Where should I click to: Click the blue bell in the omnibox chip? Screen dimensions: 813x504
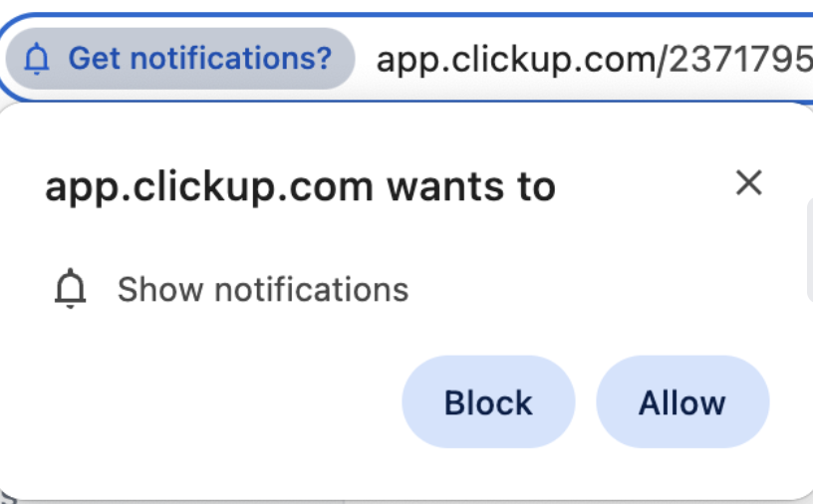(x=36, y=60)
